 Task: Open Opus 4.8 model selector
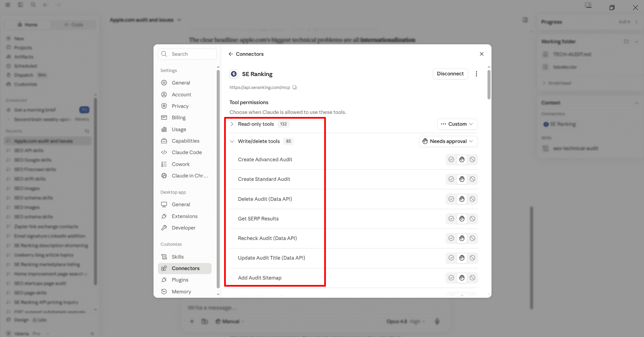point(406,321)
